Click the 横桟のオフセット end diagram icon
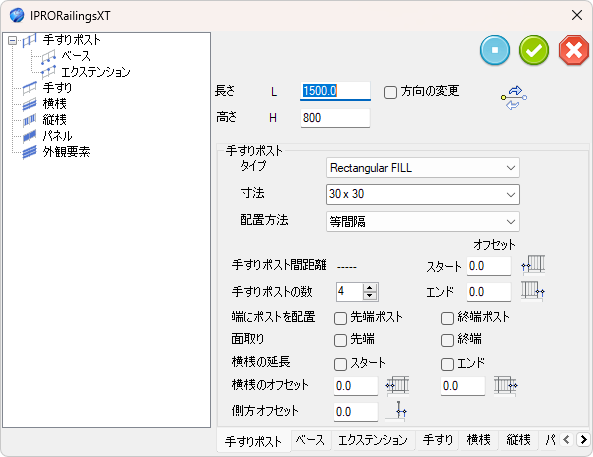This screenshot has width=593, height=457. (x=506, y=385)
